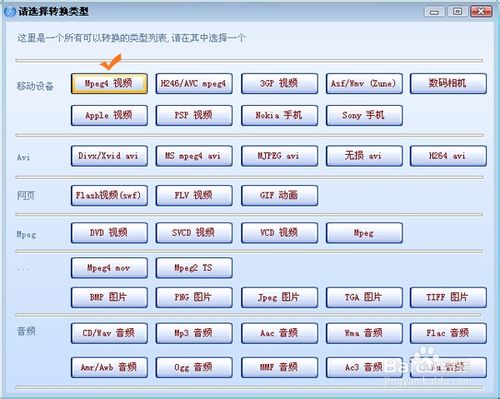Screen dimensions: 500x399
Task: Choose MS mpeg4 avi
Action: pos(194,156)
